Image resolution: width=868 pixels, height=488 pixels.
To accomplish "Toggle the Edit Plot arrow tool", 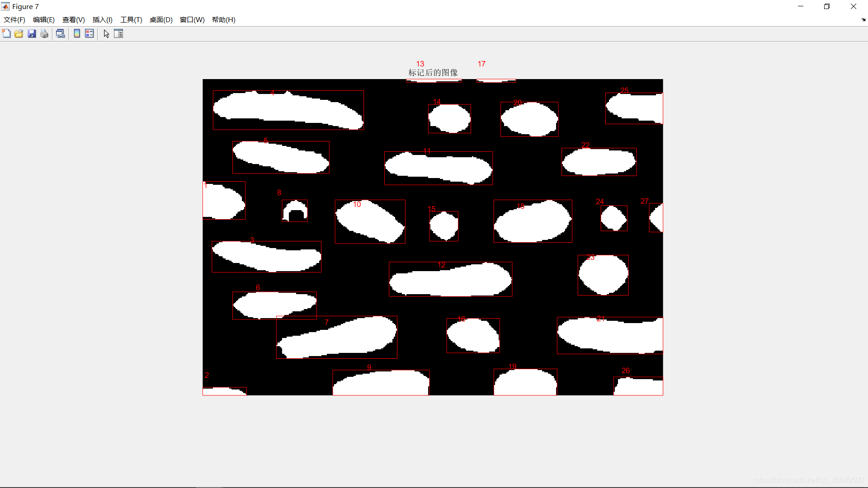I will (106, 33).
